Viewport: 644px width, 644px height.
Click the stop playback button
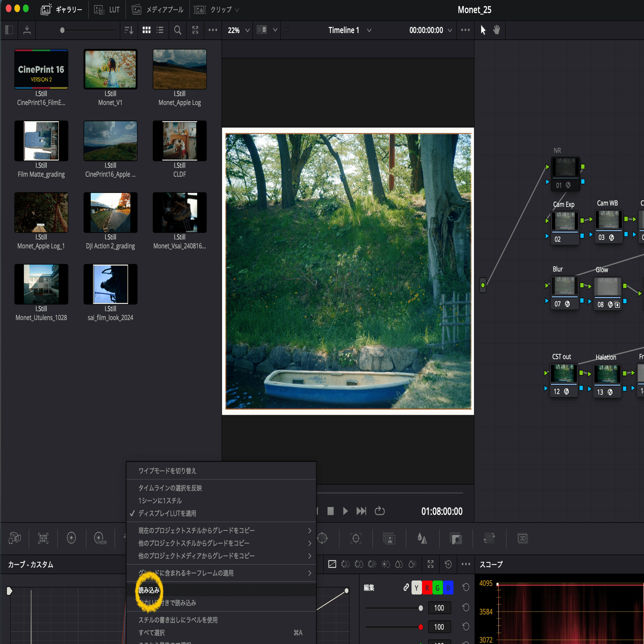coord(331,511)
